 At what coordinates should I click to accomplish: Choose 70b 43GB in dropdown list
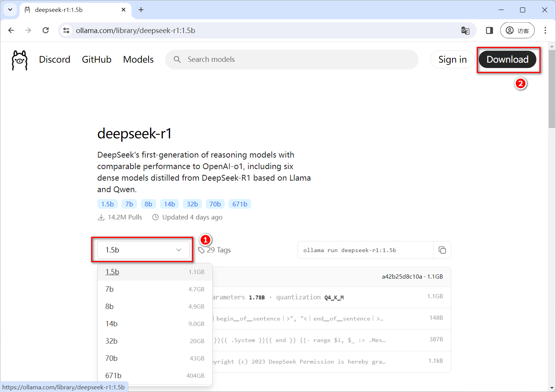point(155,359)
